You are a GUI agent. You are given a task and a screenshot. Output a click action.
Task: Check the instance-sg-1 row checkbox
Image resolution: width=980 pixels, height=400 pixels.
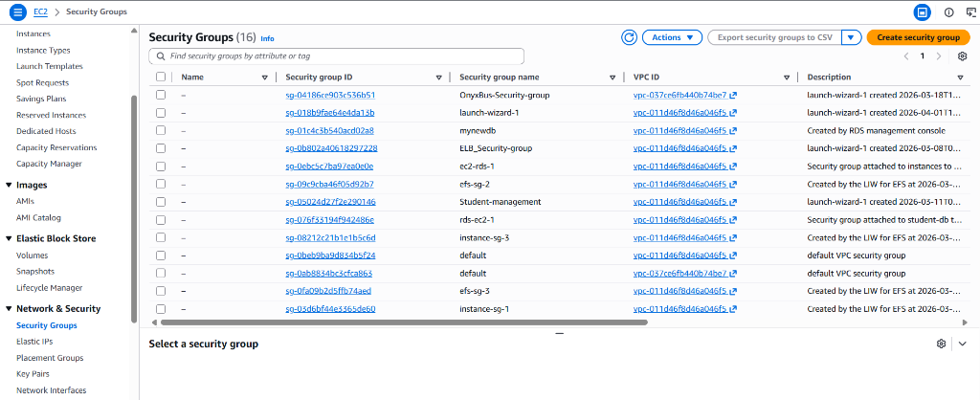coord(161,309)
